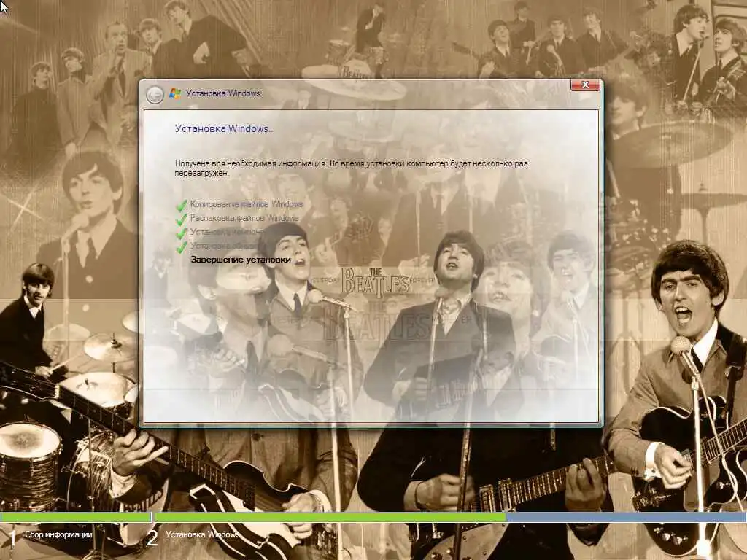Click the Windows flag logo in title bar
747x560 pixels.
point(175,93)
